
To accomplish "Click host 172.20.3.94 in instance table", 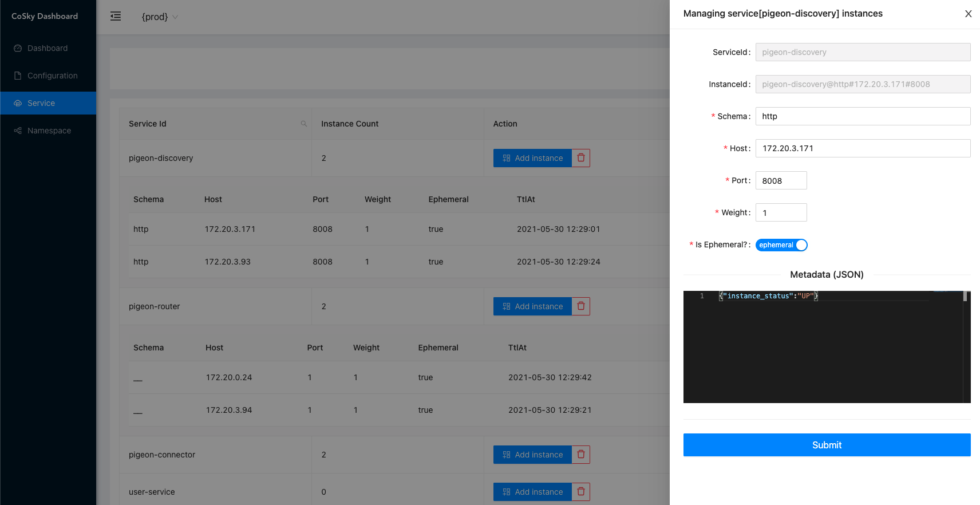I will point(229,410).
